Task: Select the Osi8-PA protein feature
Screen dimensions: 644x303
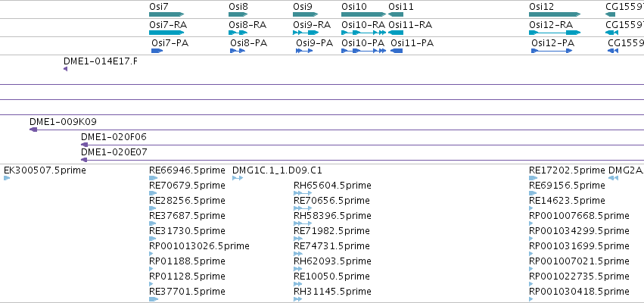Action: tap(238, 51)
